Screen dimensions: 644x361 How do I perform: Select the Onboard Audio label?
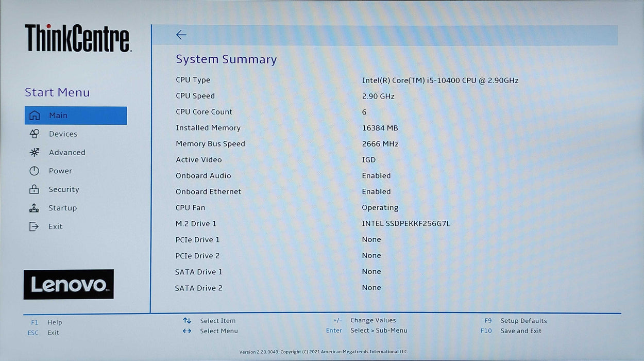coord(204,176)
